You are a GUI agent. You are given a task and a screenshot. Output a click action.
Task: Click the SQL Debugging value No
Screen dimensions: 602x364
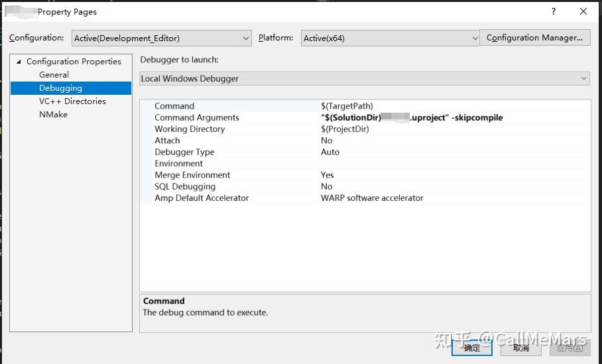[327, 186]
